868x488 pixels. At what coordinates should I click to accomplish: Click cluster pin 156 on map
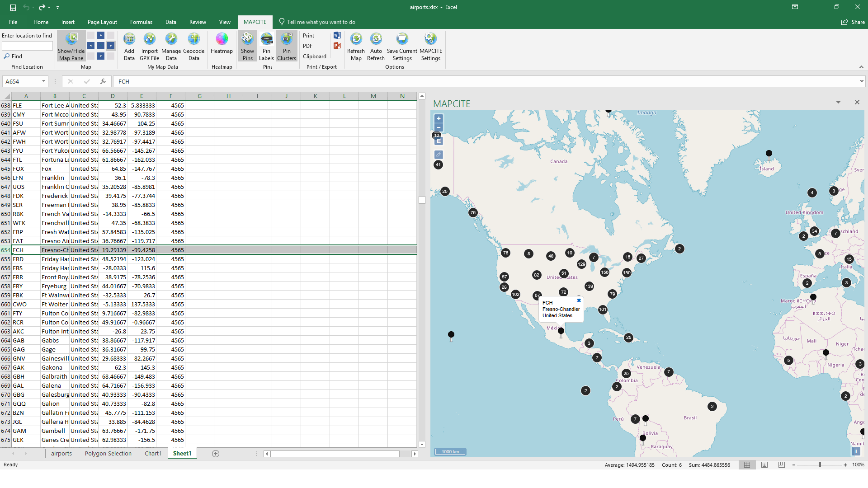point(604,272)
